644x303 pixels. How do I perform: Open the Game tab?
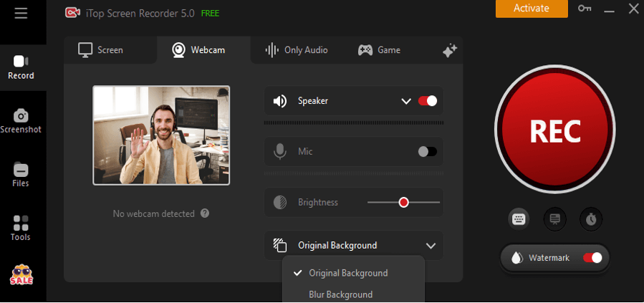point(379,50)
